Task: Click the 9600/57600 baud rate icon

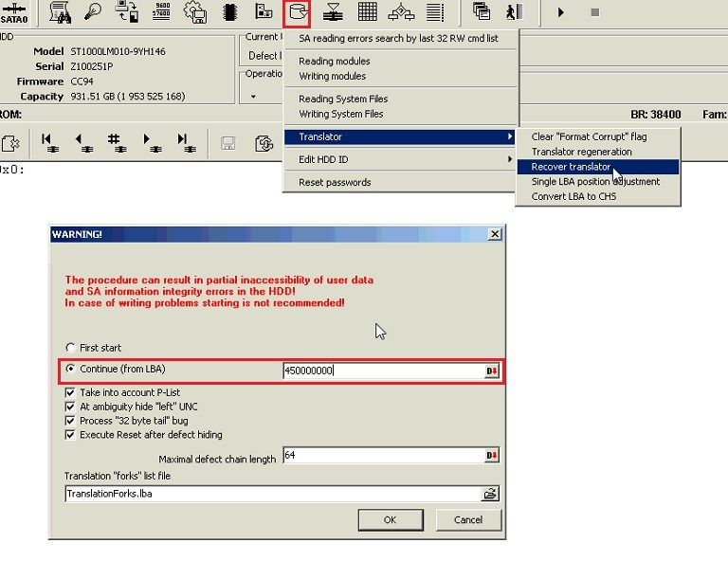Action: [x=161, y=11]
